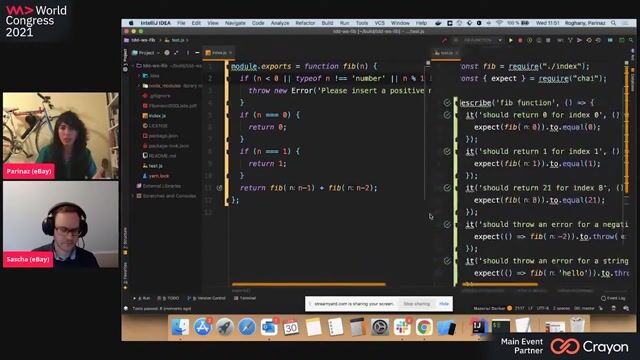Click the gutter run icon beside 'return 0 for index 0' test
The image size is (640, 360).
coord(447,115)
